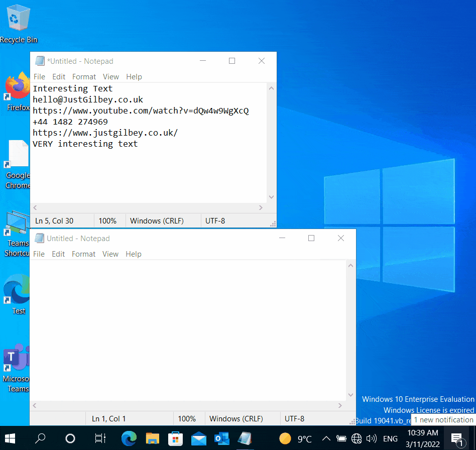
Task: Open the Recycle Bin desktop icon
Action: (x=19, y=24)
